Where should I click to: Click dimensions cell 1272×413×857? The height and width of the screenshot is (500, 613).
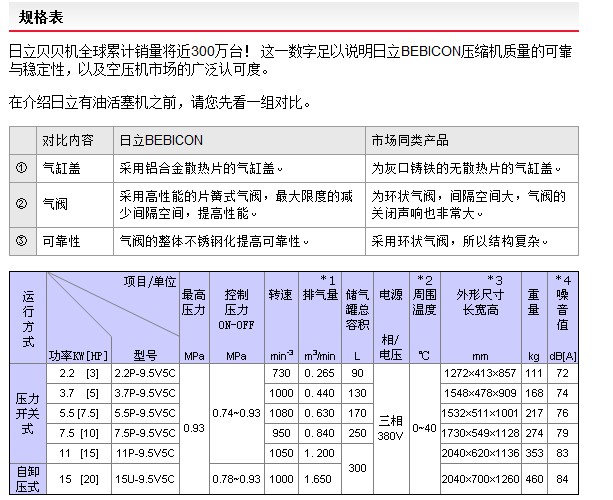[x=481, y=373]
